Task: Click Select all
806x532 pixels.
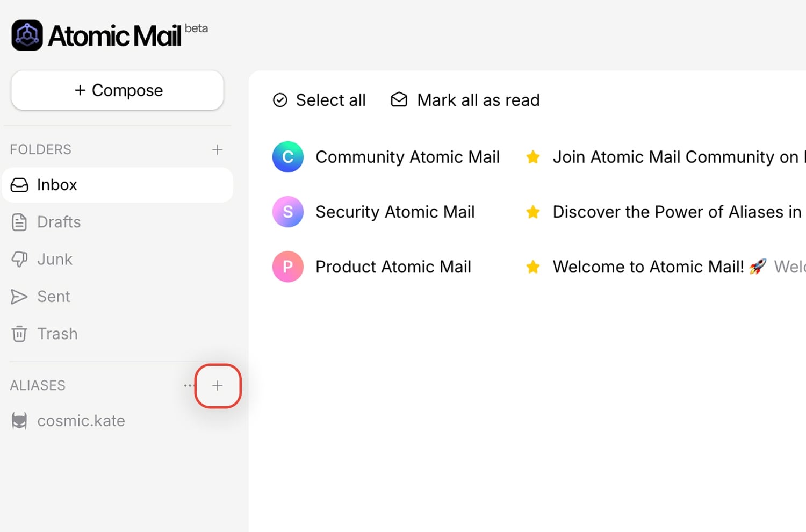Action: 319,100
